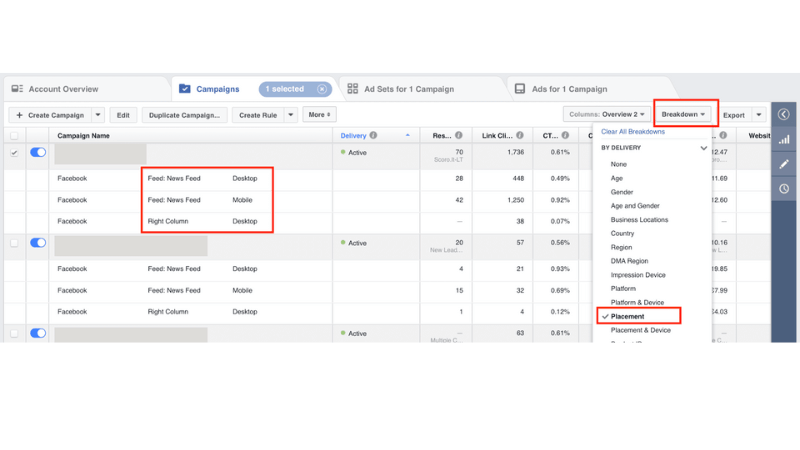Click the Delivery info icon
This screenshot has height=450, width=800.
pyautogui.click(x=373, y=135)
